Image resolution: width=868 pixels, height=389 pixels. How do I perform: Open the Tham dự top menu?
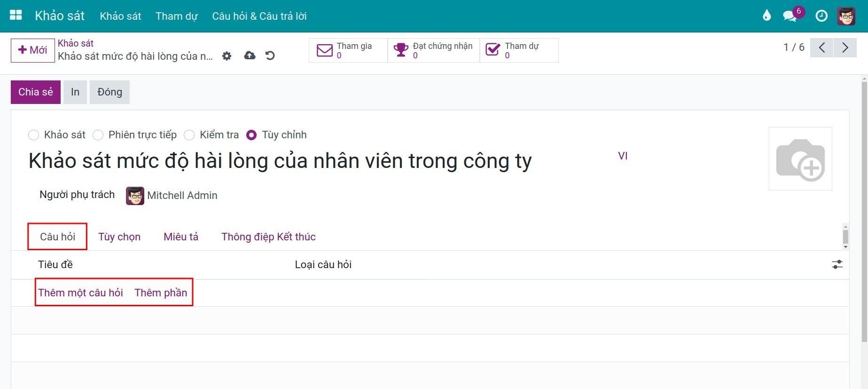click(177, 16)
